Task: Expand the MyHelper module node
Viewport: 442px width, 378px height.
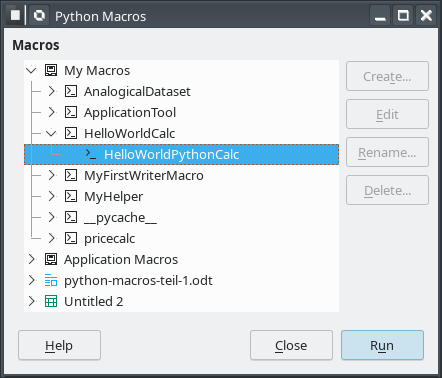Action: pos(51,196)
